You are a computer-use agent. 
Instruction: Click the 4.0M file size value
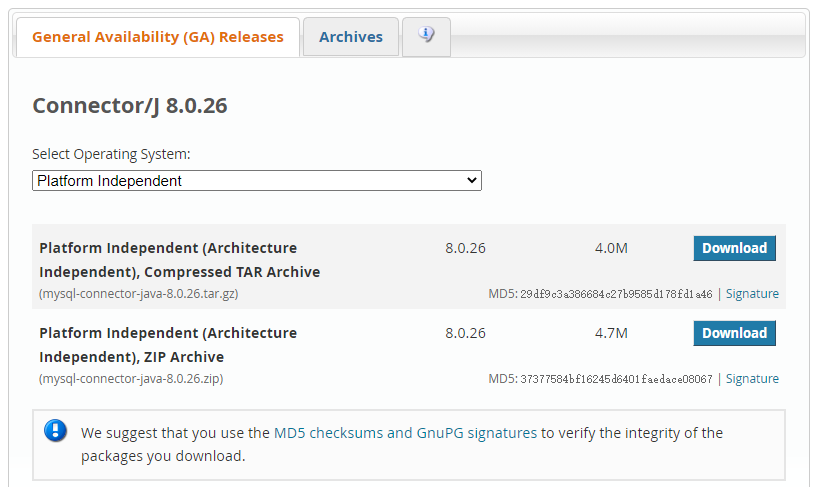611,249
